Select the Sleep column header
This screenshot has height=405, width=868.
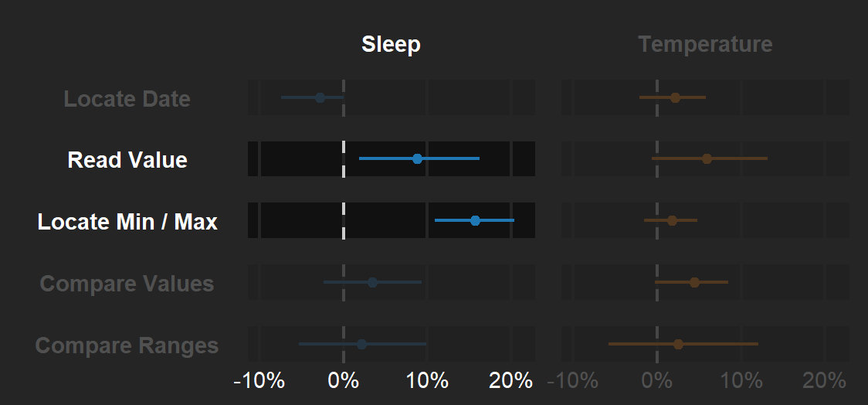391,45
